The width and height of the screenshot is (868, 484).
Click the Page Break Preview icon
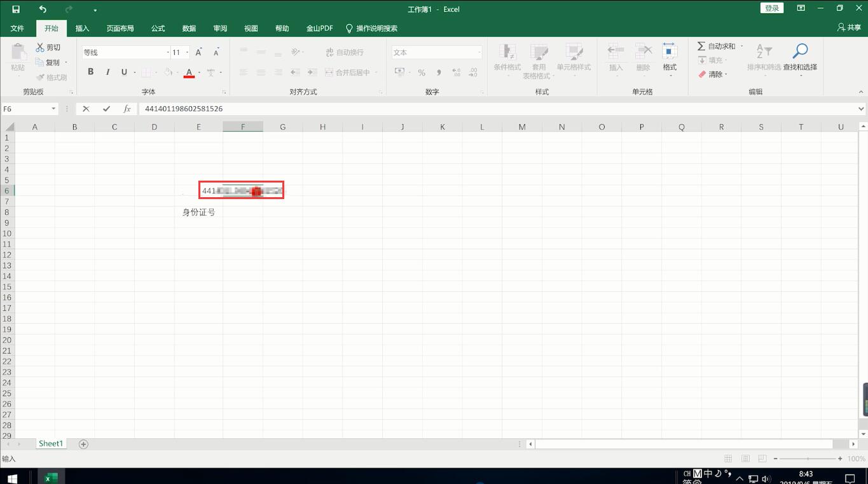click(762, 459)
